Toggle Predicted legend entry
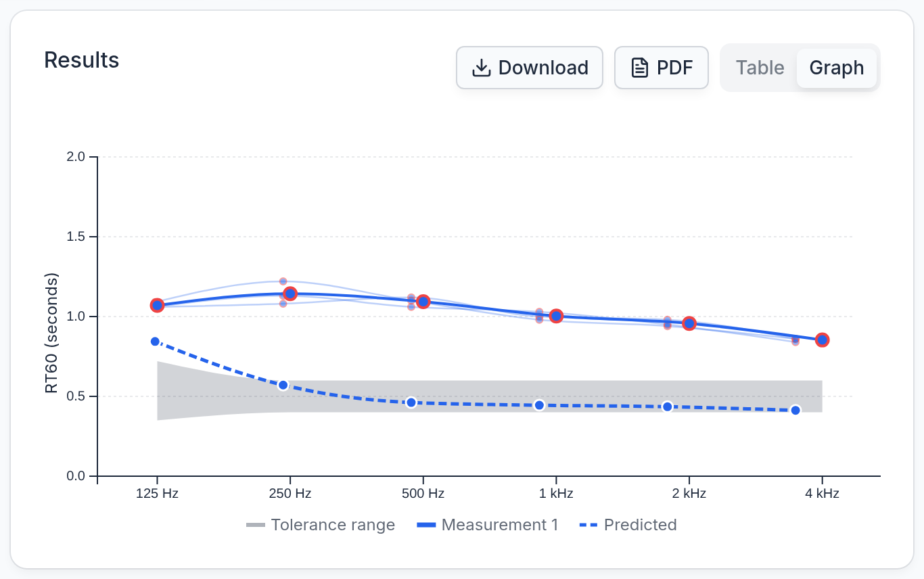Screen dimensions: 924x579 (628, 525)
